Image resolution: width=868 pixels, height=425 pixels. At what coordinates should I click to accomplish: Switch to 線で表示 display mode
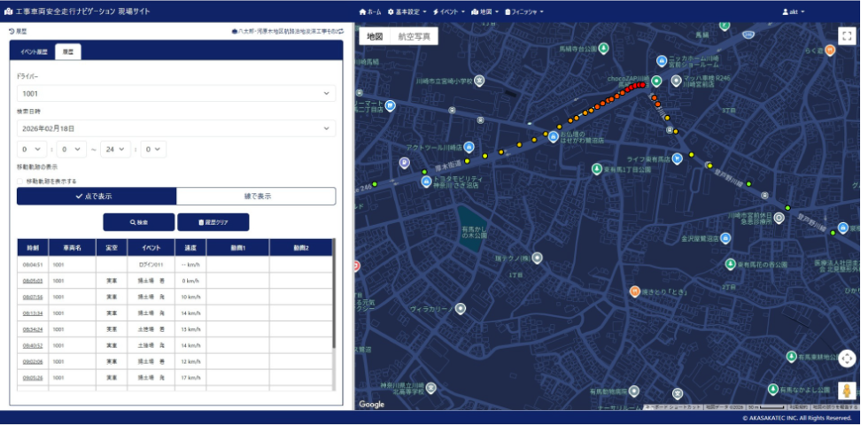click(x=256, y=196)
